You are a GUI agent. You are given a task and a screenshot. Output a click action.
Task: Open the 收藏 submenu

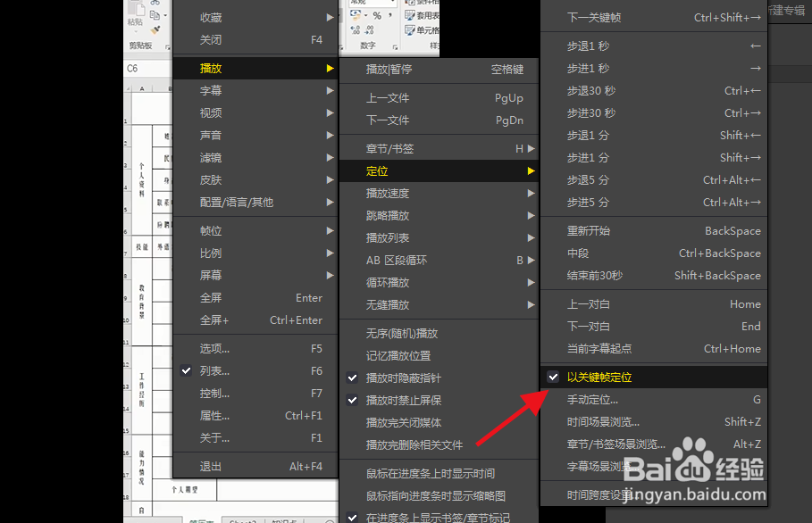tap(255, 18)
